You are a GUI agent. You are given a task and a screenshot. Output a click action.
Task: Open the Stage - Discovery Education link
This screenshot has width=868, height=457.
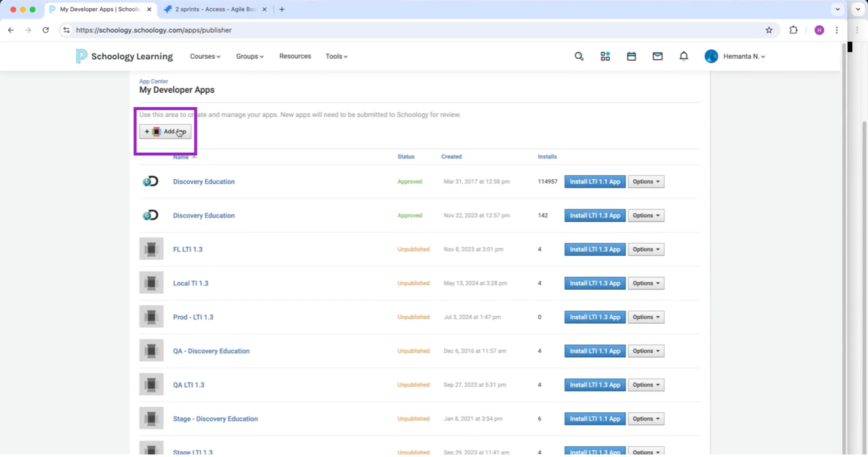[215, 418]
